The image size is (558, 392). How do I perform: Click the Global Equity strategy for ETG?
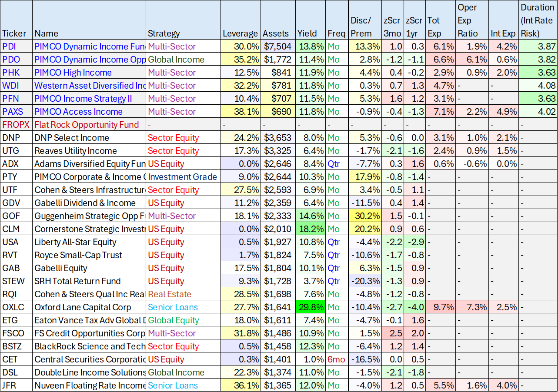[x=183, y=320]
